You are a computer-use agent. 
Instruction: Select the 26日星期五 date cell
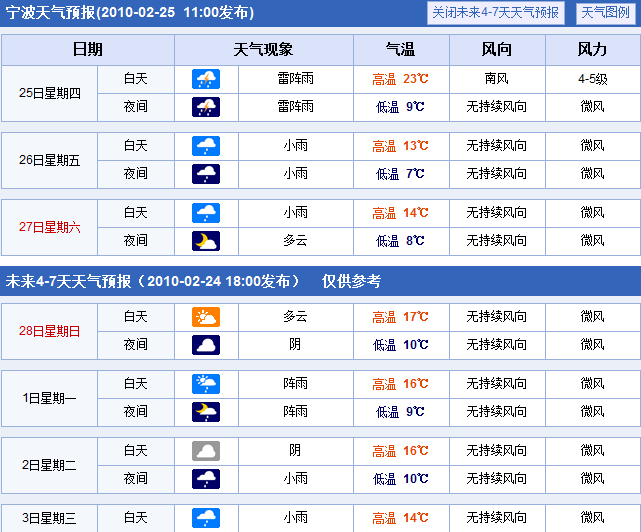point(49,160)
